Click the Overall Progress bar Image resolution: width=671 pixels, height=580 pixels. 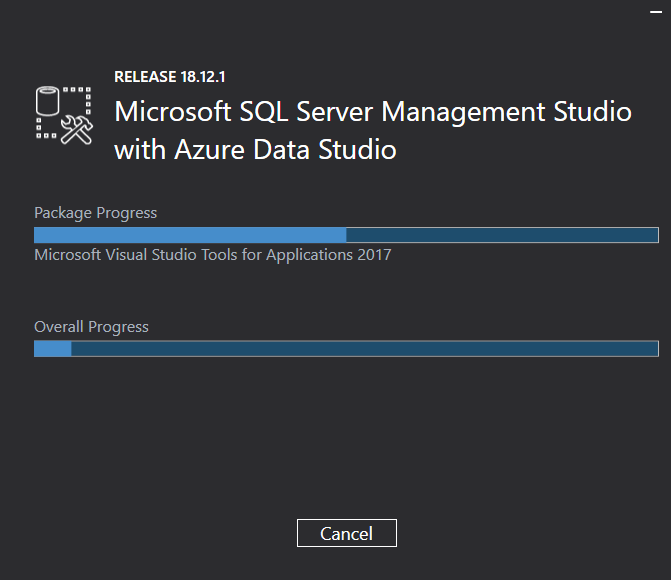tap(346, 348)
